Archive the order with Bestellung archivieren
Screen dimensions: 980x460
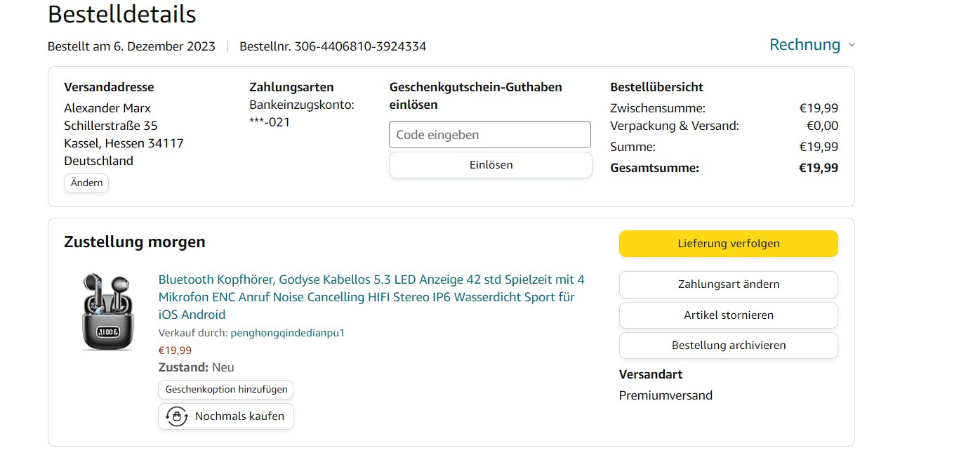point(728,346)
